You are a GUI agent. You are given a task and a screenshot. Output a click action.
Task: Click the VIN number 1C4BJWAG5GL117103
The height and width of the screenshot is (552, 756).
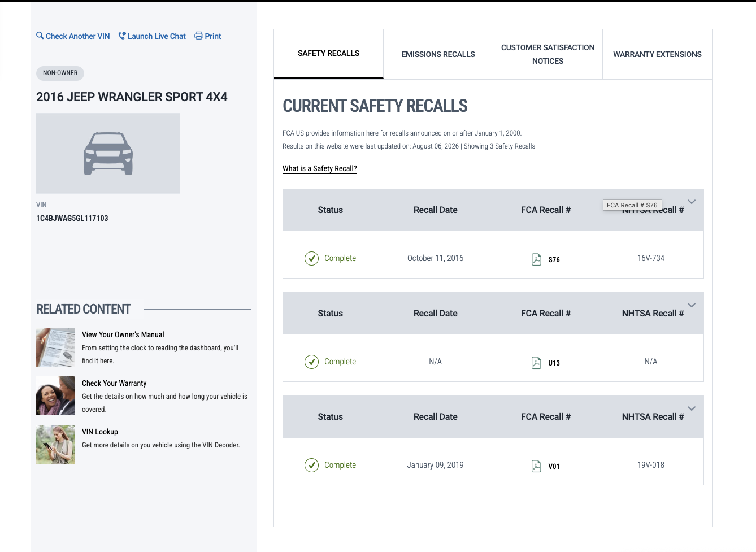[72, 218]
